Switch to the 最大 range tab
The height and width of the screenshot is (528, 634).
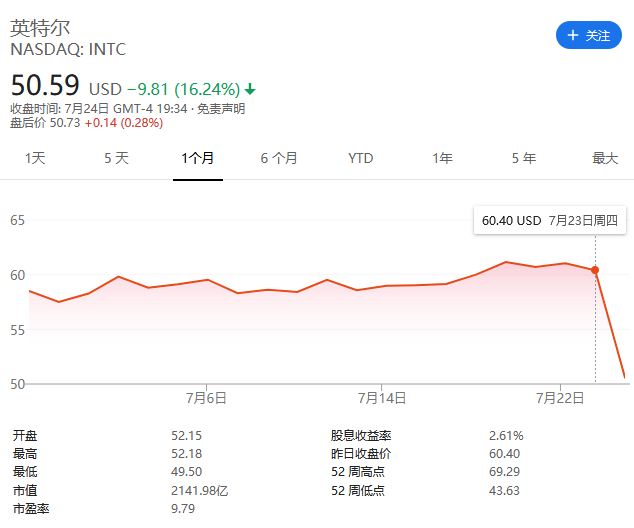click(x=605, y=158)
